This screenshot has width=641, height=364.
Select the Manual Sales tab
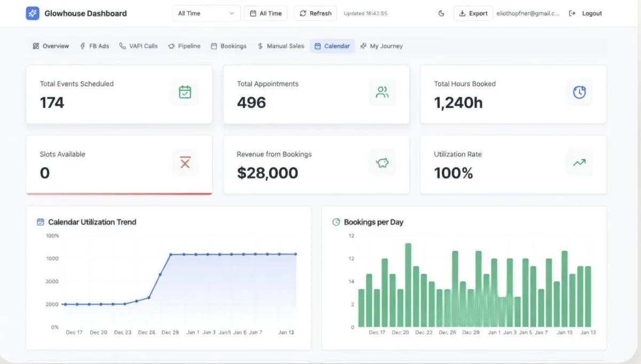[x=280, y=46]
